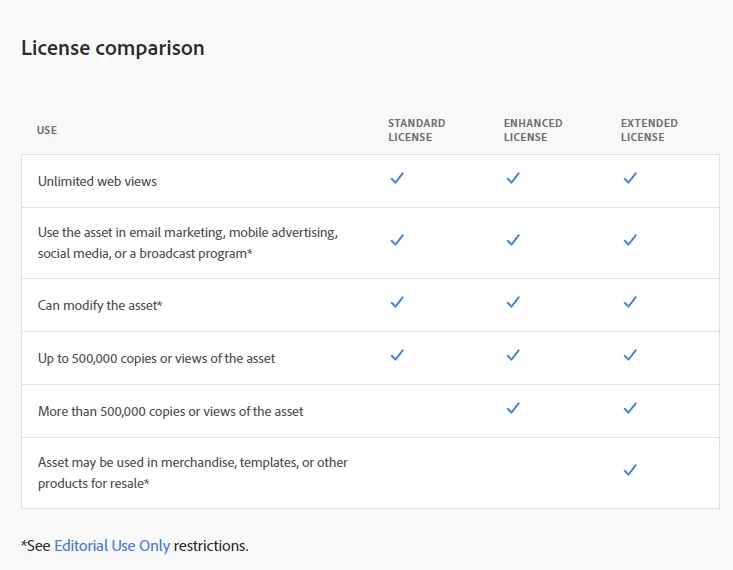Viewport: 733px width, 570px height.
Task: Click the Standard License column header
Action: pos(416,130)
